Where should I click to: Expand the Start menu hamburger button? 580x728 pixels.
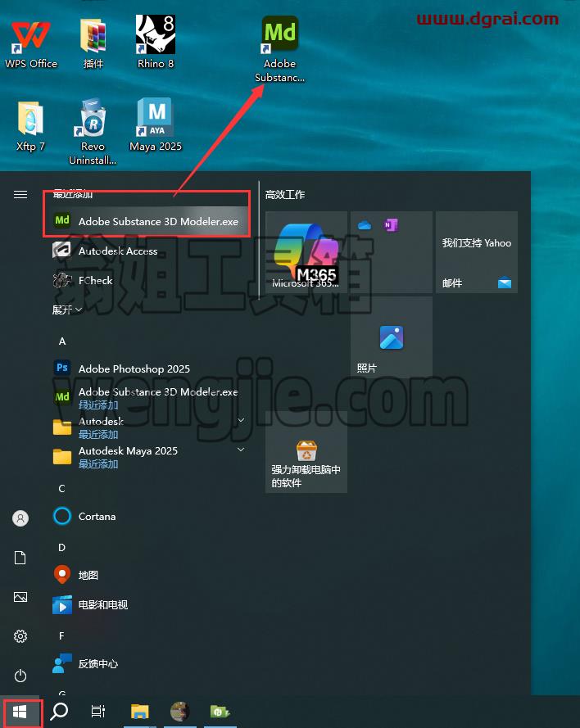point(20,195)
